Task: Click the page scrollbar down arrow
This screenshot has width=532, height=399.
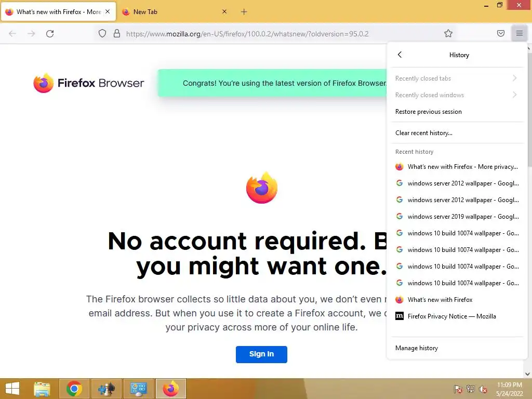Action: (528, 374)
